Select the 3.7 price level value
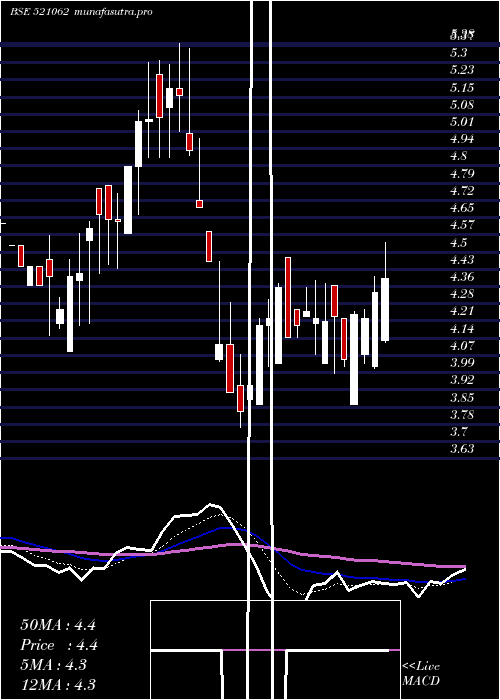 [x=458, y=432]
